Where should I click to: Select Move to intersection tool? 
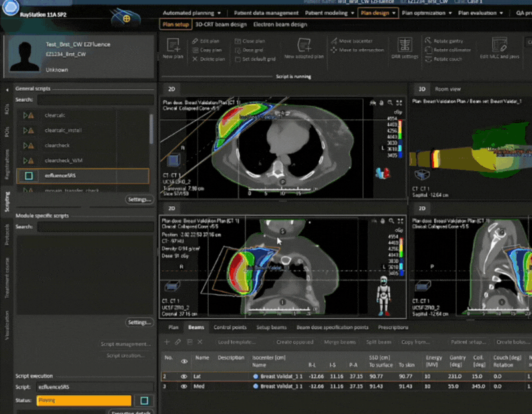tap(357, 50)
